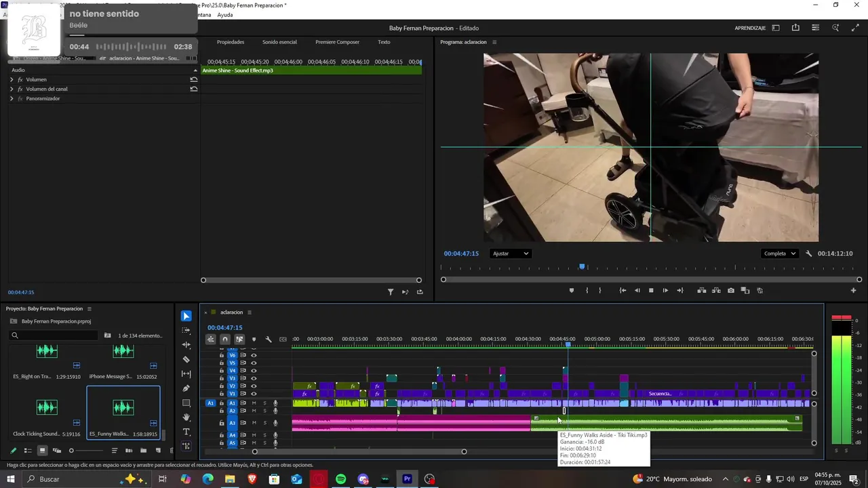Toggle captions display in timeline header
This screenshot has height=488, width=868.
click(283, 340)
